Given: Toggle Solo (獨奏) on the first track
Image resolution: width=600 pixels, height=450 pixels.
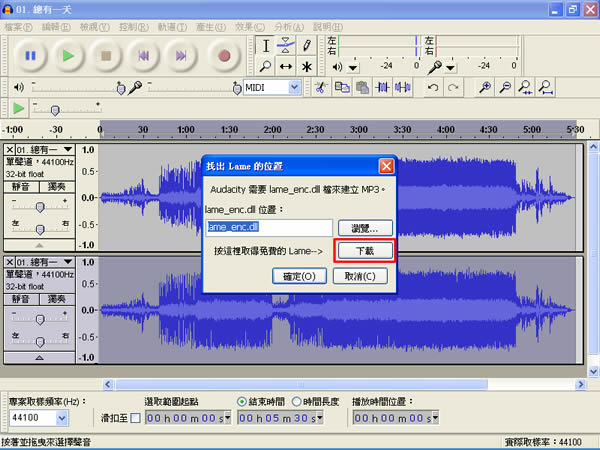Looking at the screenshot, I should [57, 187].
